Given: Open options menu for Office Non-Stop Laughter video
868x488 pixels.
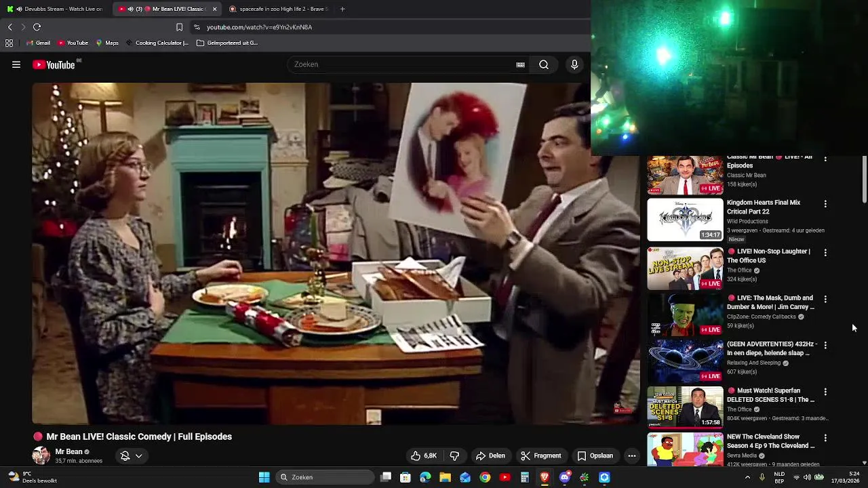Looking at the screenshot, I should click(825, 252).
